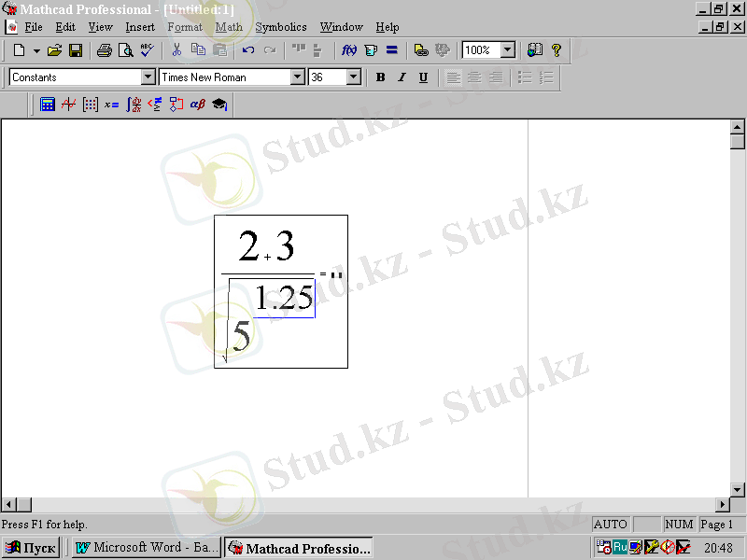Expand the font size 36 dropdown
The width and height of the screenshot is (747, 560).
coord(354,77)
